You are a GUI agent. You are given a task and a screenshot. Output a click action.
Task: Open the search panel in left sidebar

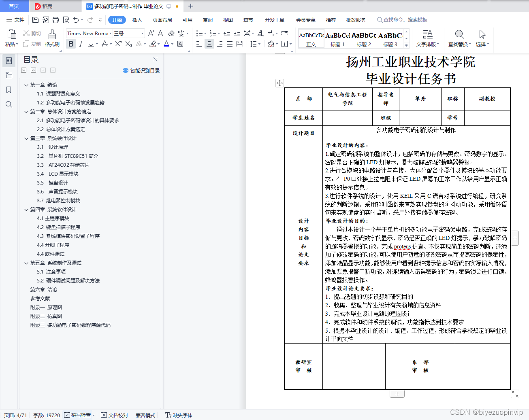[x=9, y=104]
